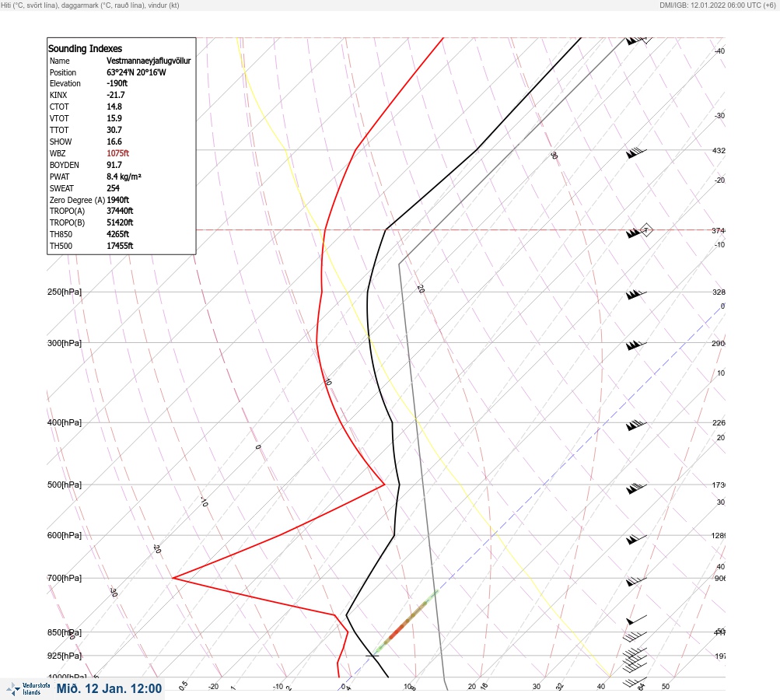Click the VTOT value 15.9

[x=114, y=118]
